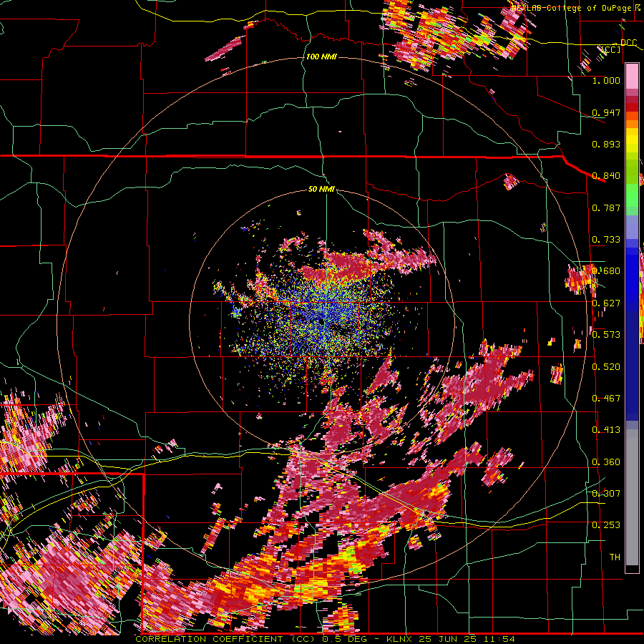Click the 0.253 legend value
The height and width of the screenshot is (644, 644).
(x=606, y=525)
